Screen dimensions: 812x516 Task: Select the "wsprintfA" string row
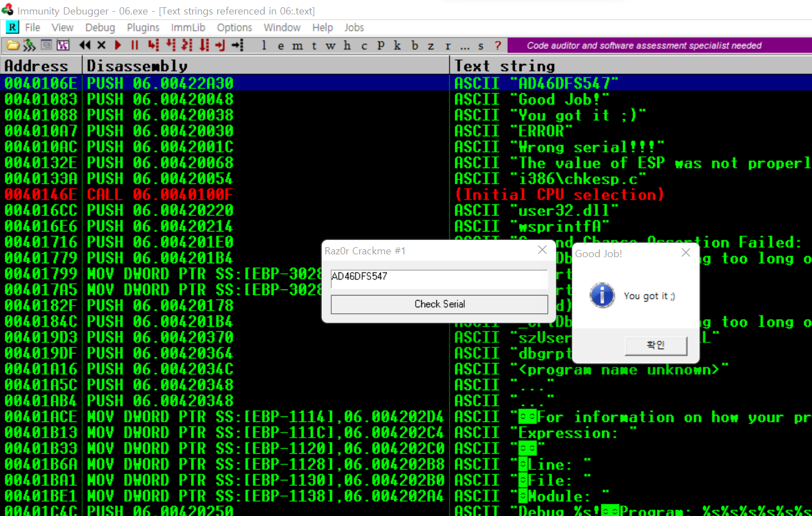406,226
